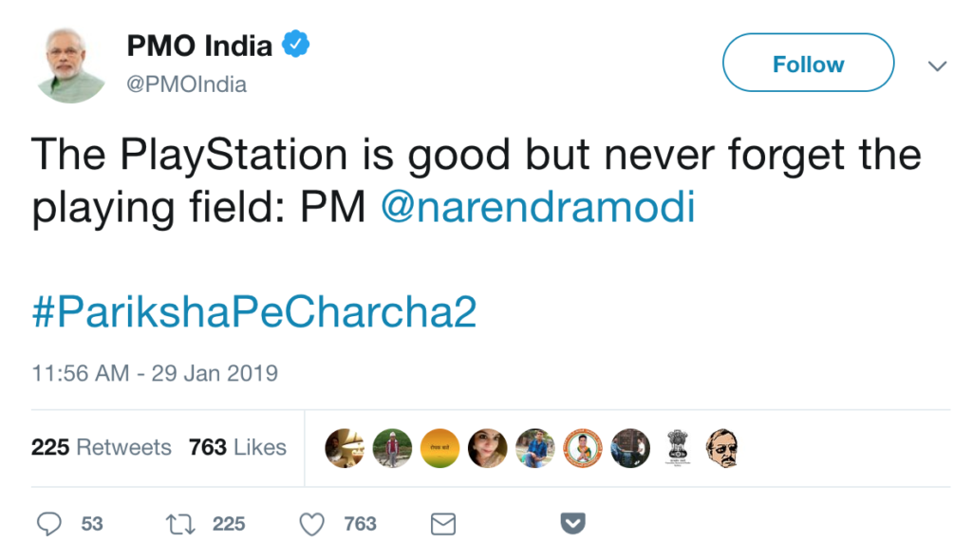
Task: Click the reply speech bubble icon
Action: point(49,524)
